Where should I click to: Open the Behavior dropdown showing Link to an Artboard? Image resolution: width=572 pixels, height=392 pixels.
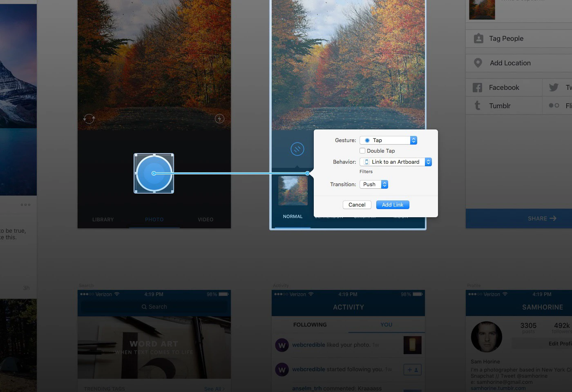395,162
